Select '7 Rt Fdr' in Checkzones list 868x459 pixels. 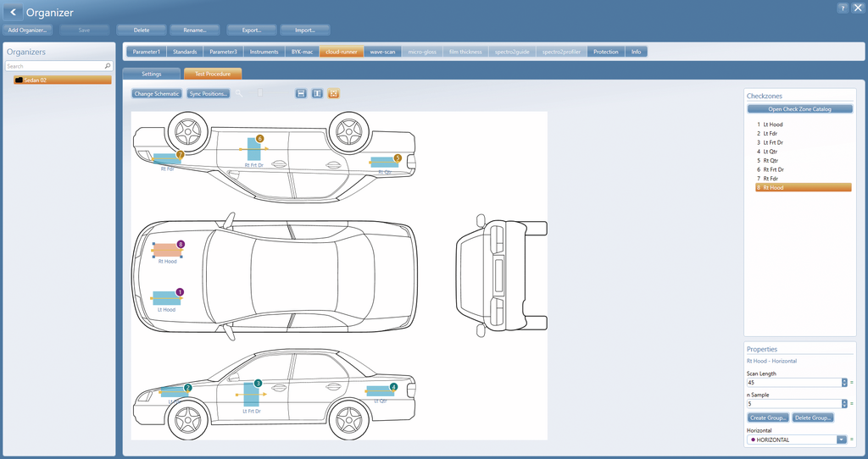[x=804, y=178]
